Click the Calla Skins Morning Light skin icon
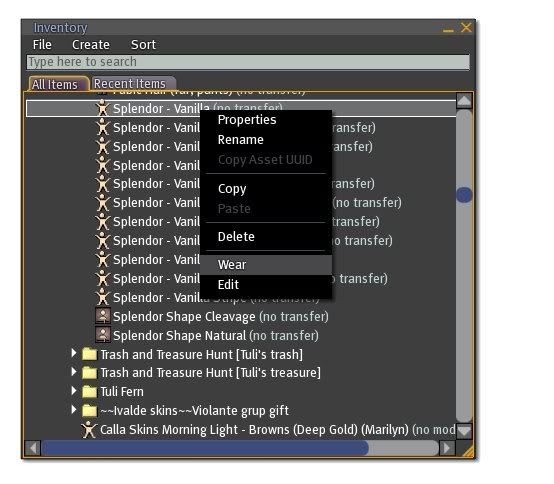 pyautogui.click(x=89, y=430)
